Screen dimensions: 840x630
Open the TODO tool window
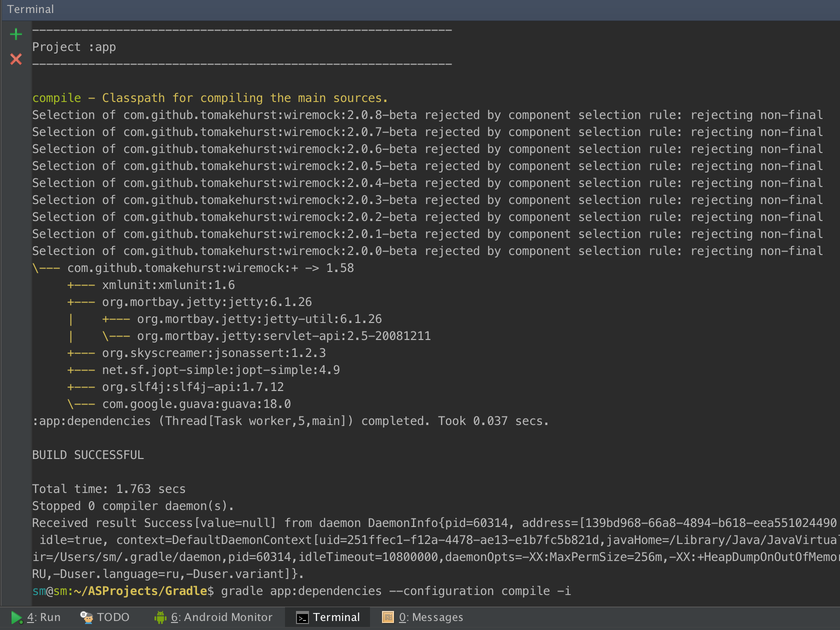pos(105,617)
